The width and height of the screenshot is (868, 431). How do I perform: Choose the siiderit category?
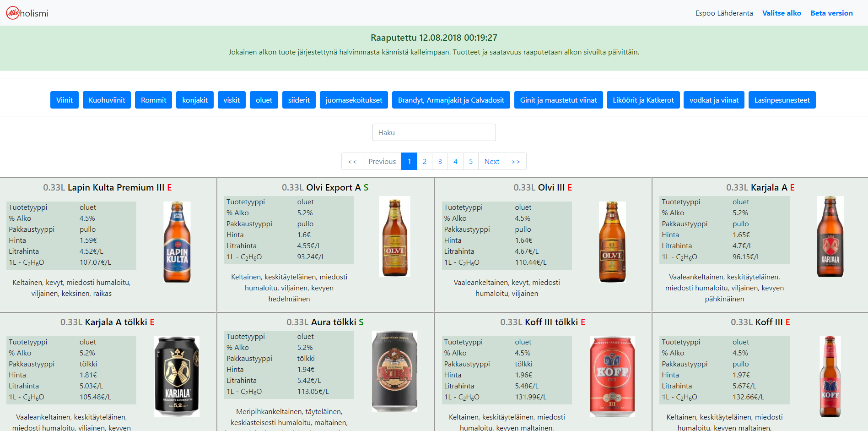(299, 100)
